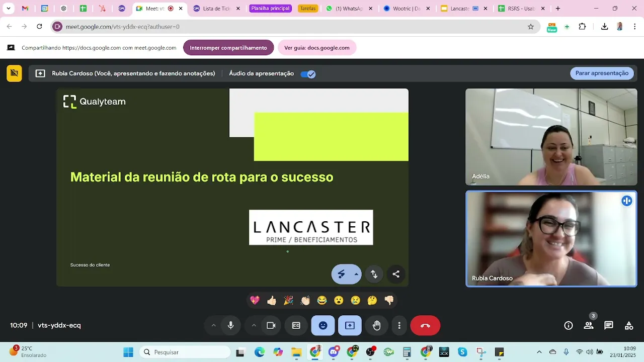Send crying face reaction
Viewport: 644px width, 362px height.
click(x=356, y=300)
